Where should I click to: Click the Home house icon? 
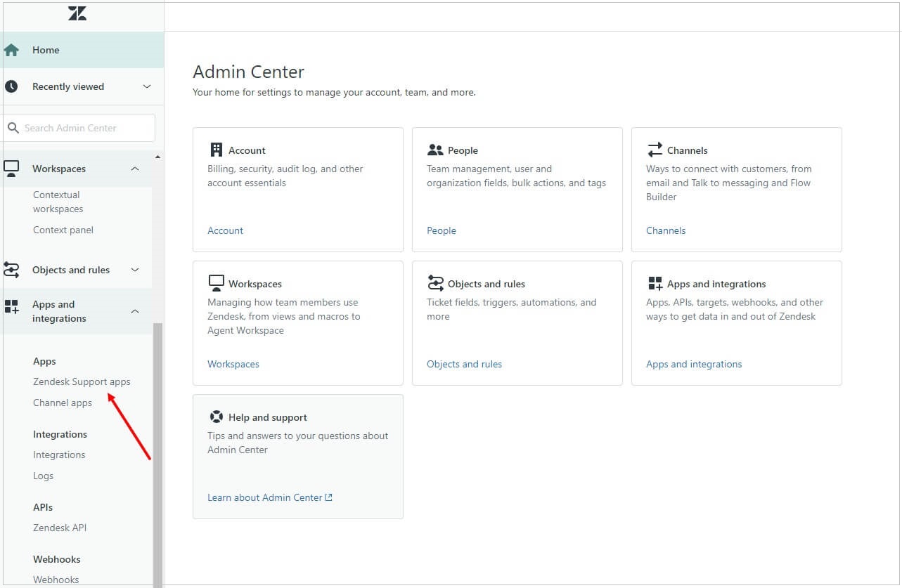(x=11, y=50)
